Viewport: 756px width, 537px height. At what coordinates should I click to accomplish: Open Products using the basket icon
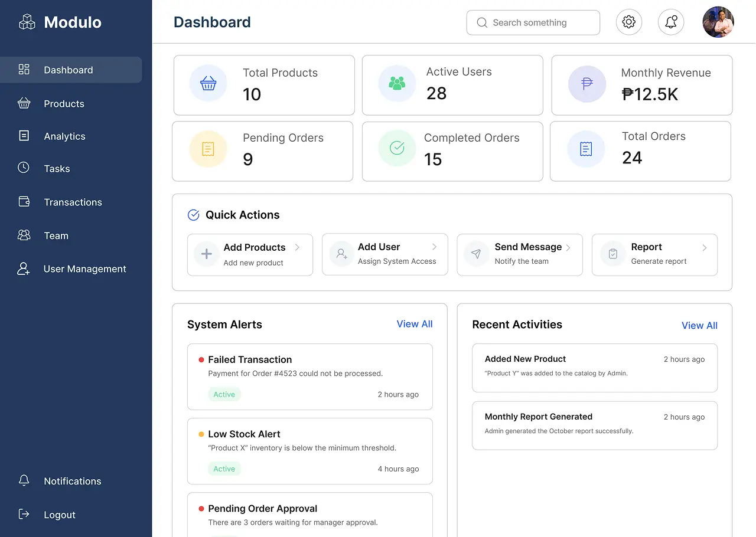(24, 103)
